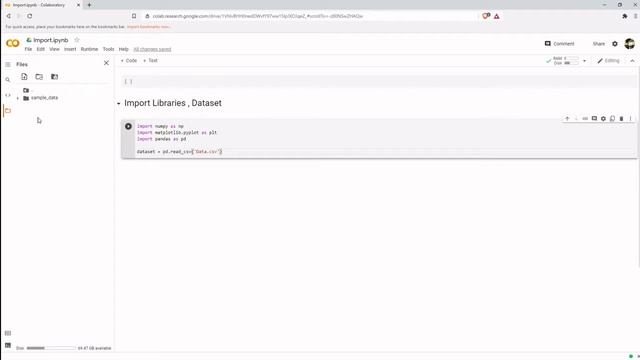Add a new Text cell
Image resolution: width=640 pixels, height=360 pixels.
[x=150, y=60]
